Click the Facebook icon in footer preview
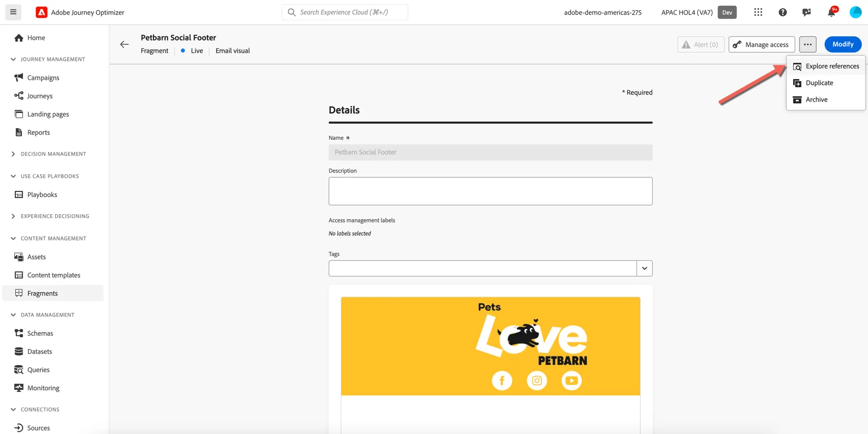This screenshot has height=434, width=868. [502, 380]
